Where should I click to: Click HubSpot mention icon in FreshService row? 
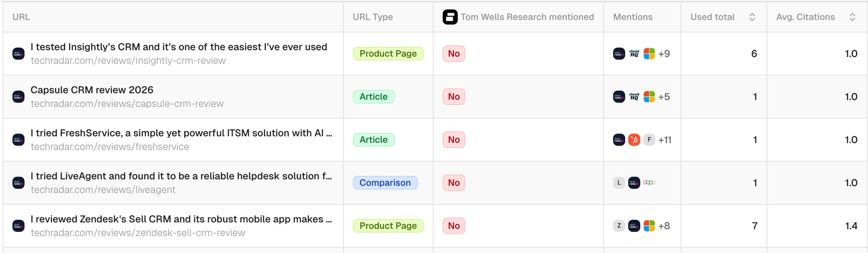coord(634,140)
